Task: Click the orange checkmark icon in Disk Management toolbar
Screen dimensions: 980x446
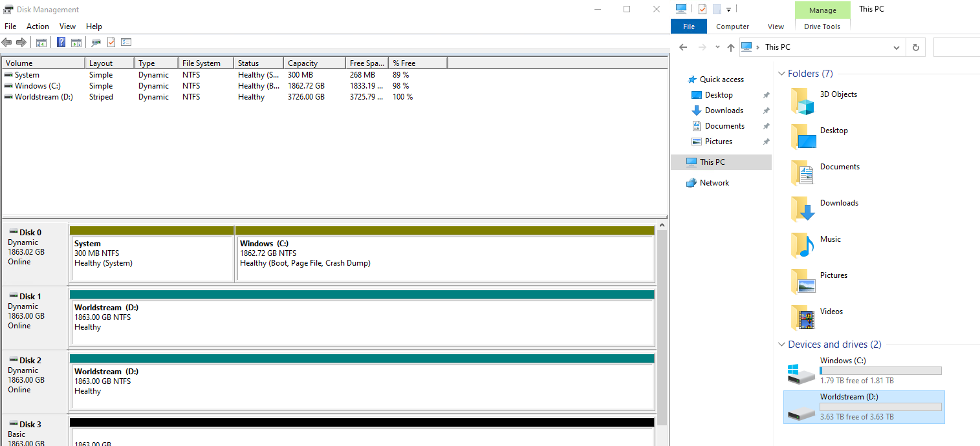Action: 111,43
